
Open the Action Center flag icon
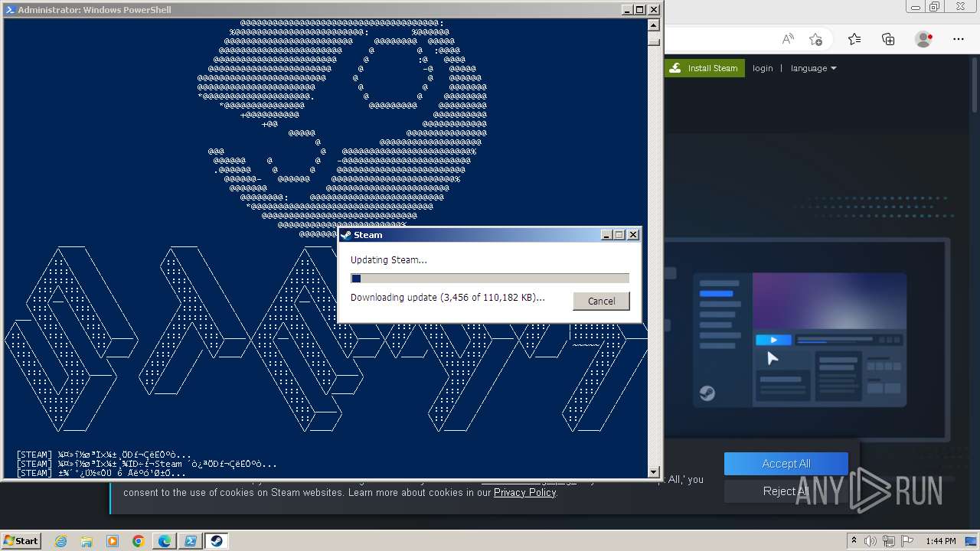point(907,541)
